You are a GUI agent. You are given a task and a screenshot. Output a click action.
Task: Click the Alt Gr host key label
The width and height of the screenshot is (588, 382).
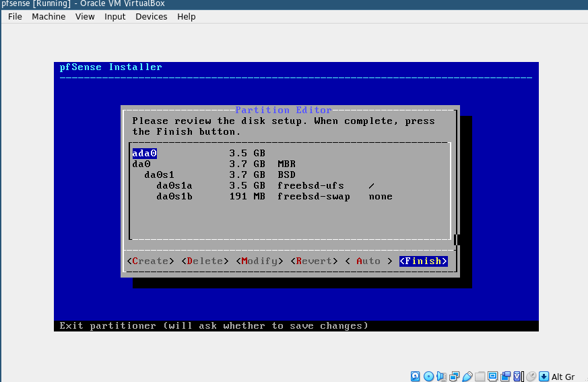(x=563, y=377)
